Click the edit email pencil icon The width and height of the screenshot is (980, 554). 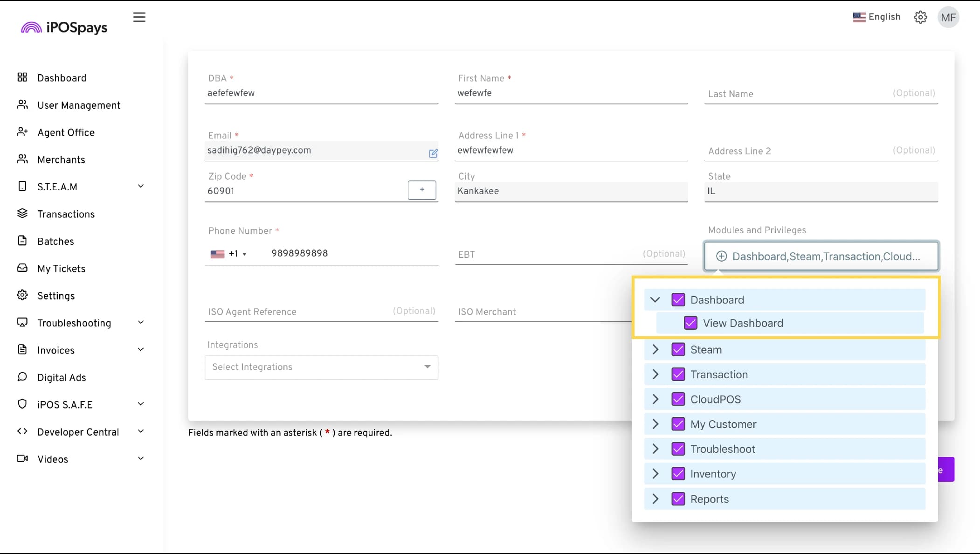pyautogui.click(x=433, y=153)
